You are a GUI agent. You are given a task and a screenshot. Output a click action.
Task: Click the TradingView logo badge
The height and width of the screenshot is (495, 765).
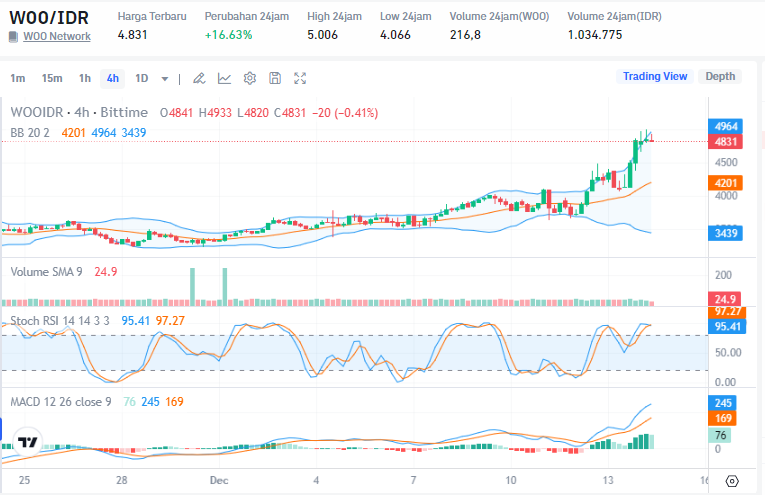pos(28,442)
